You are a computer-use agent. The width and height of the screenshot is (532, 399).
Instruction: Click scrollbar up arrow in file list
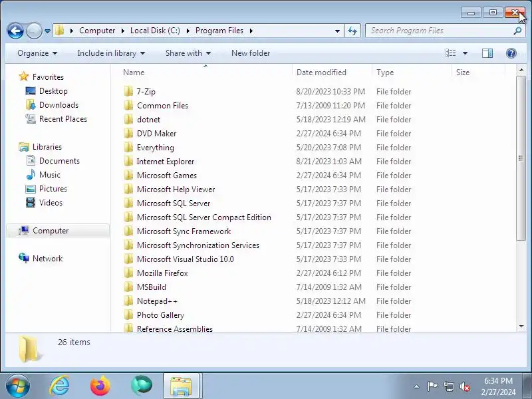[521, 70]
